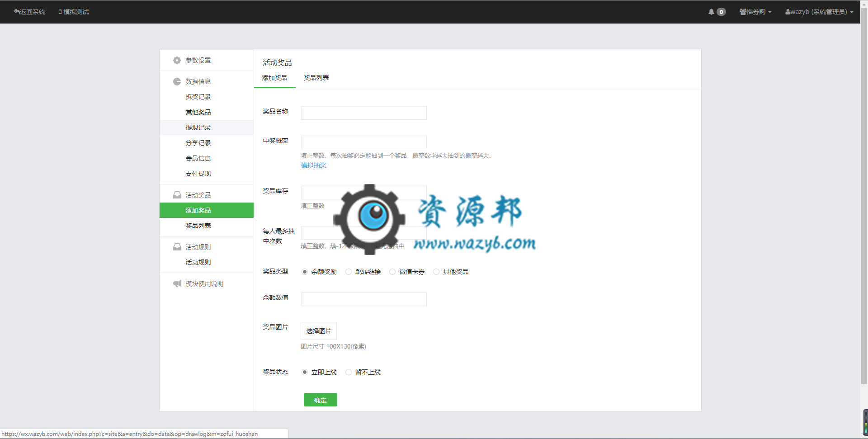
Task: Focus the 中奖概率 input field
Action: tap(364, 142)
